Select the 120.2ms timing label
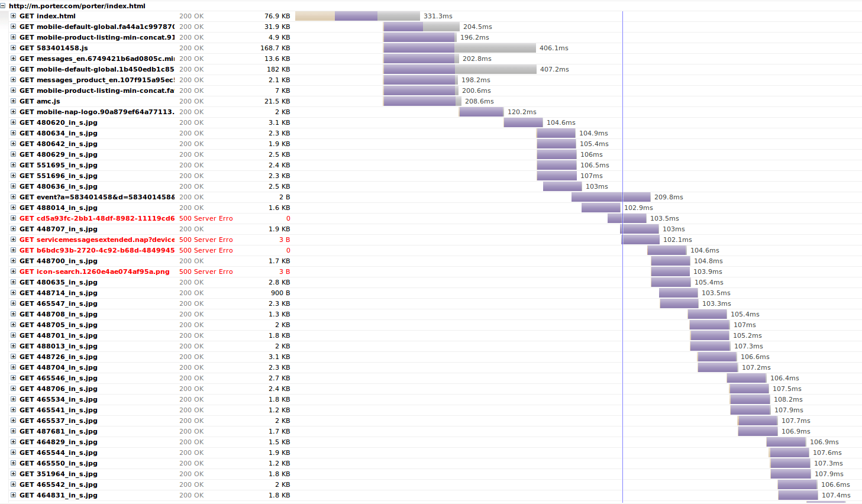 coord(522,112)
